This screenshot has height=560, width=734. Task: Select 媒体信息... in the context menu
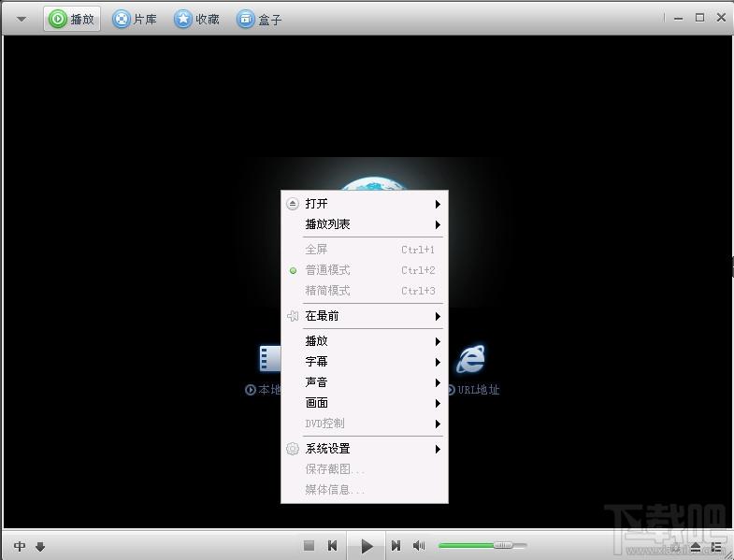point(364,490)
